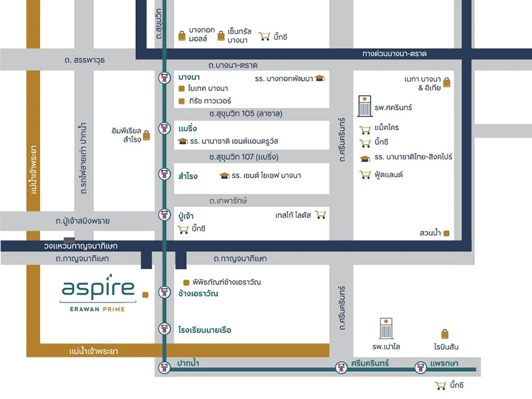Click the gold square next to ไบเทค บางนา
The height and width of the screenshot is (399, 532).
(x=182, y=89)
